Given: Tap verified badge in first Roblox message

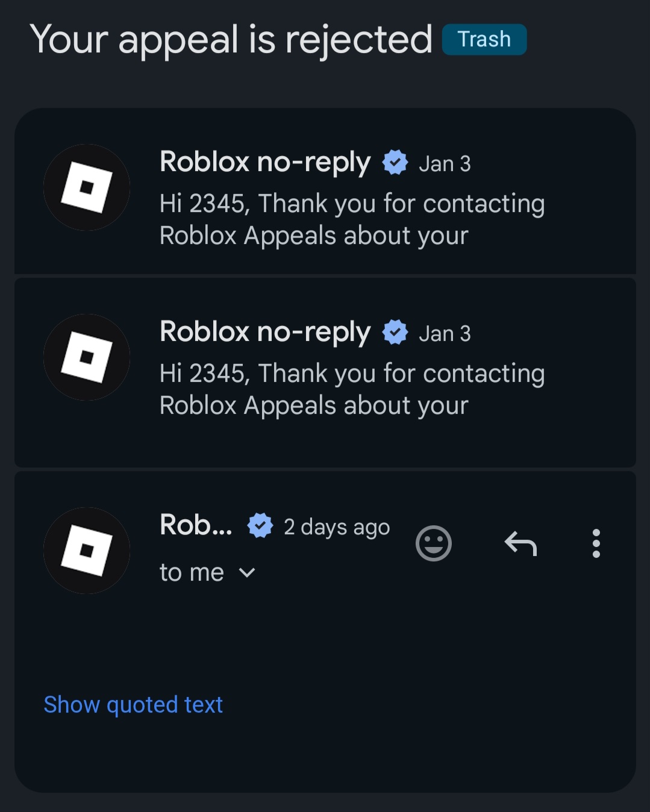Looking at the screenshot, I should (x=395, y=163).
